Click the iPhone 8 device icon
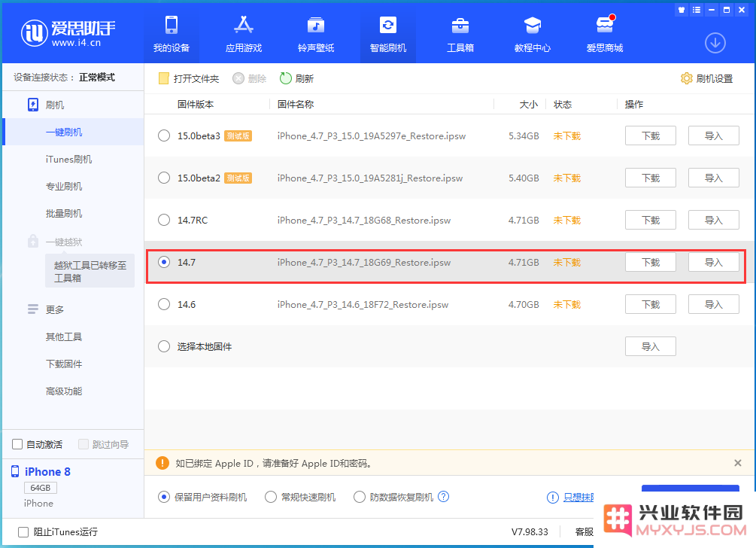The height and width of the screenshot is (548, 756). pos(16,471)
